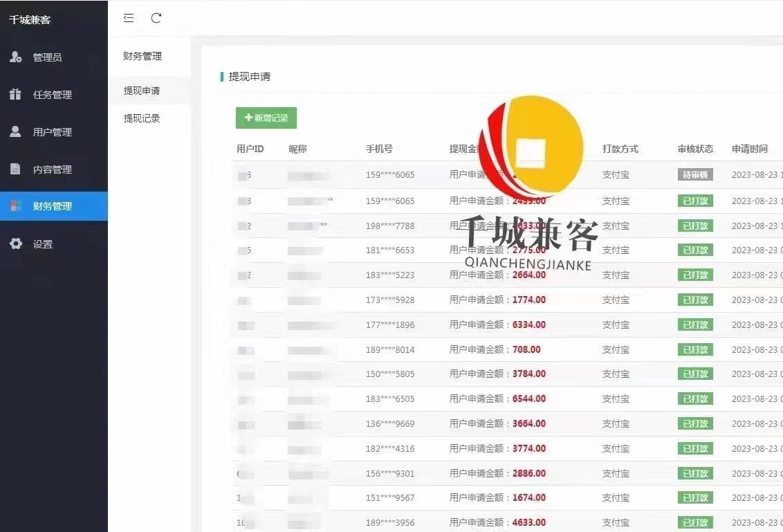The height and width of the screenshot is (532, 783).
Task: Click 支付宝 in the 173****5928 row
Action: [x=616, y=300]
